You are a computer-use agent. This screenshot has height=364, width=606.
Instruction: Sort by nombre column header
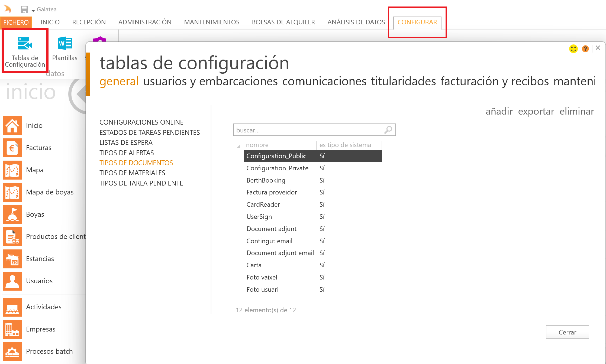point(257,145)
